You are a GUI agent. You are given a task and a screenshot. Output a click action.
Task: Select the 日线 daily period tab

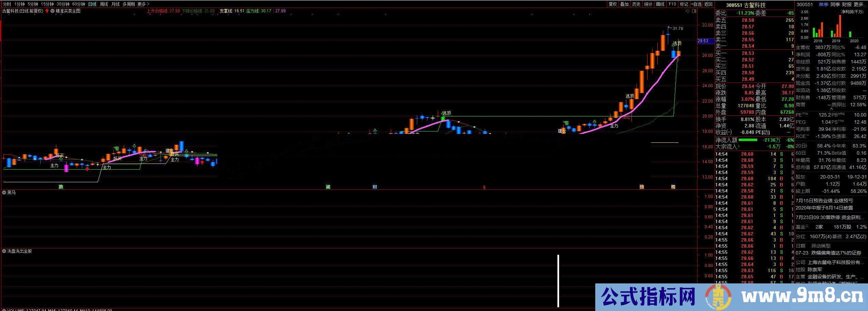[92, 4]
